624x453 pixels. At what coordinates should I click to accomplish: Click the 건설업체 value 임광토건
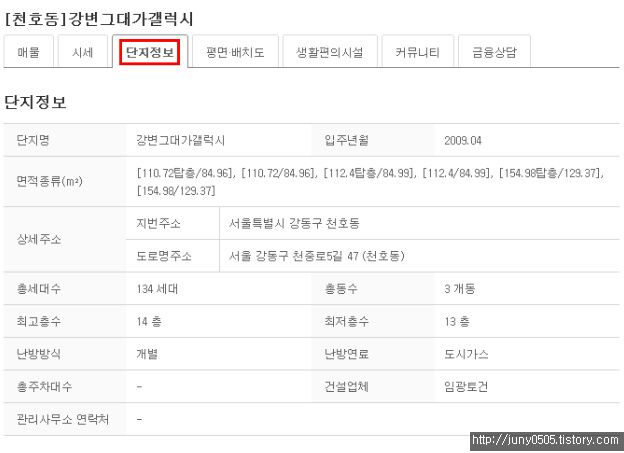(466, 387)
